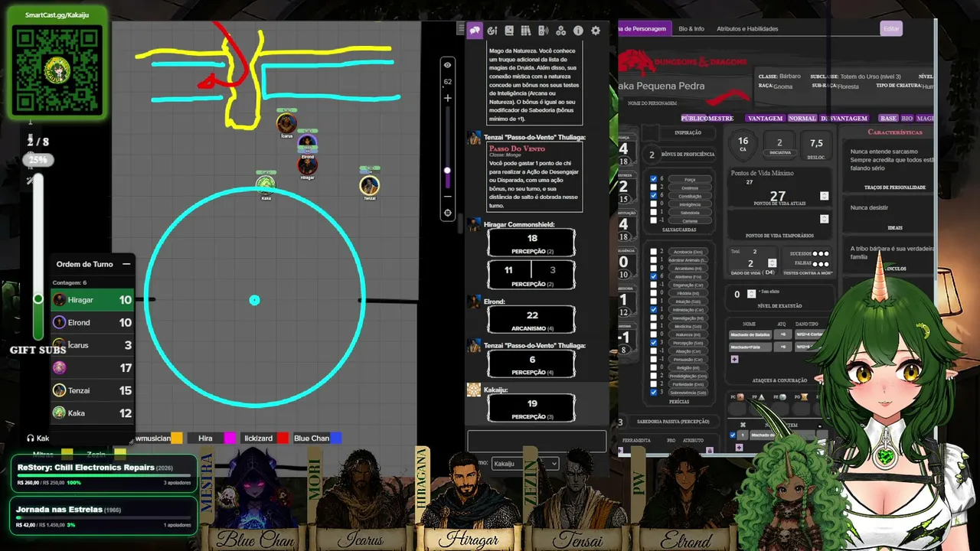
Task: Click the zoom out minus icon
Action: click(448, 197)
